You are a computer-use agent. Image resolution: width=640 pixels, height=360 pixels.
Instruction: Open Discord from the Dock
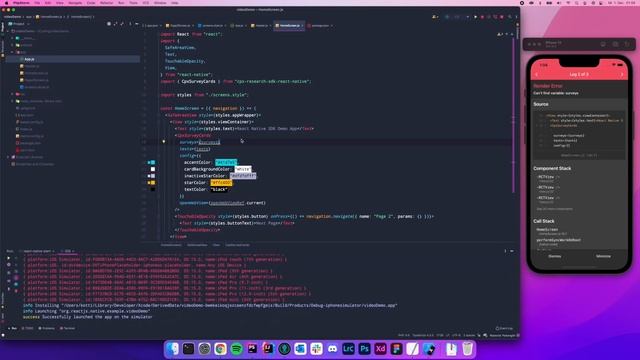(332, 349)
